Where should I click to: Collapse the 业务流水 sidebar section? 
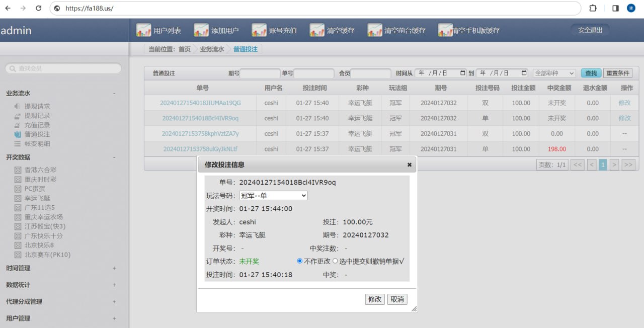pos(114,94)
